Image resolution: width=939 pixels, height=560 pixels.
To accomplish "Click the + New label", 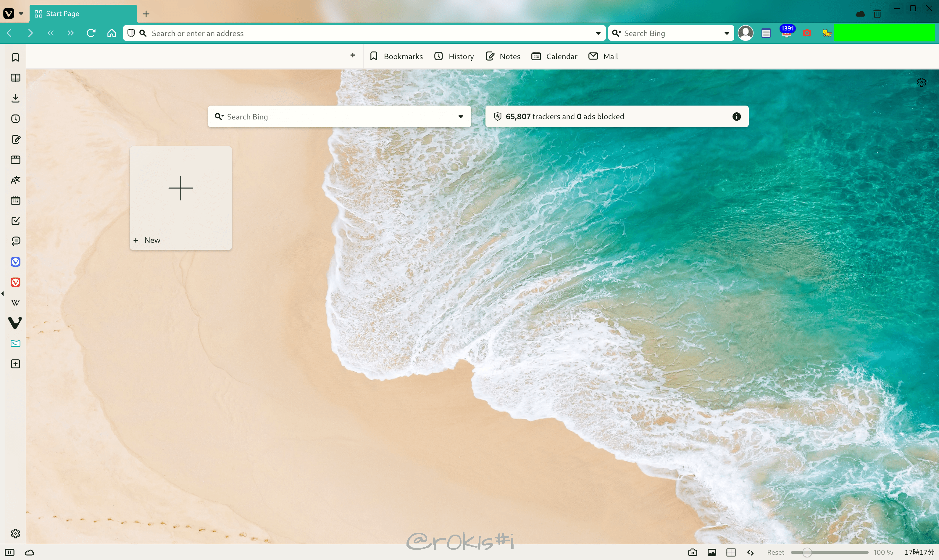I will (x=147, y=240).
